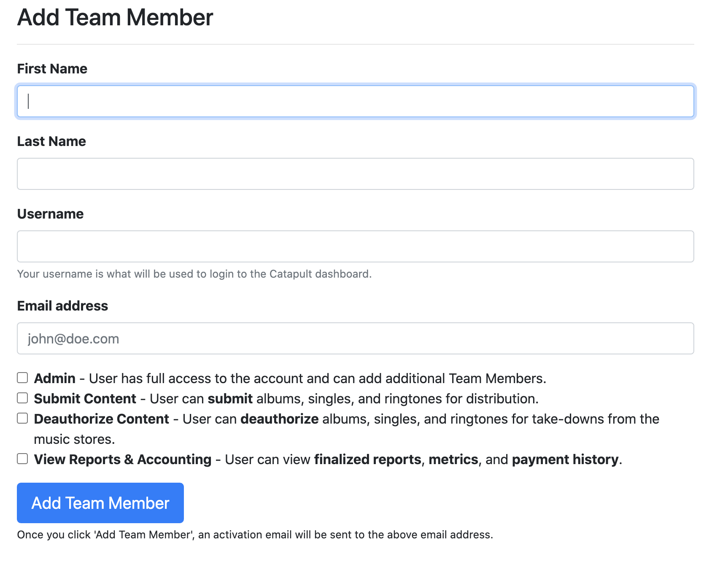Screen dimensions: 728x562
Task: Toggle View Reports & Accounting checkbox
Action: point(22,459)
